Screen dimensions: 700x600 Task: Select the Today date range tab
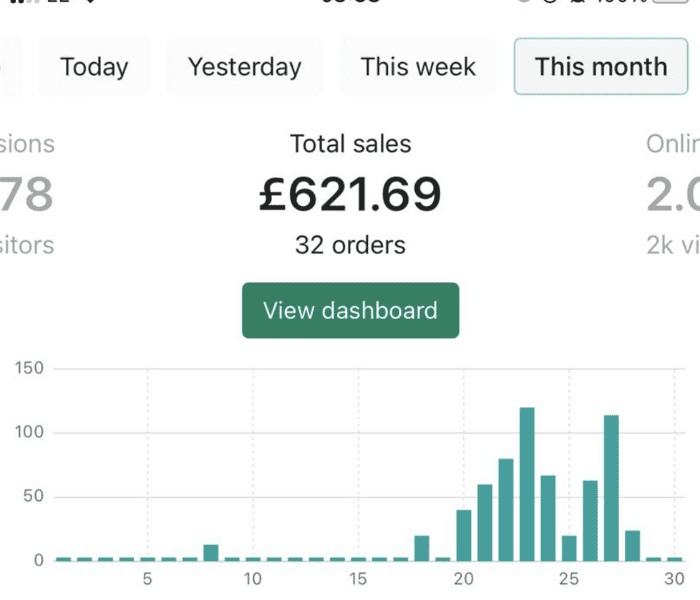click(94, 67)
